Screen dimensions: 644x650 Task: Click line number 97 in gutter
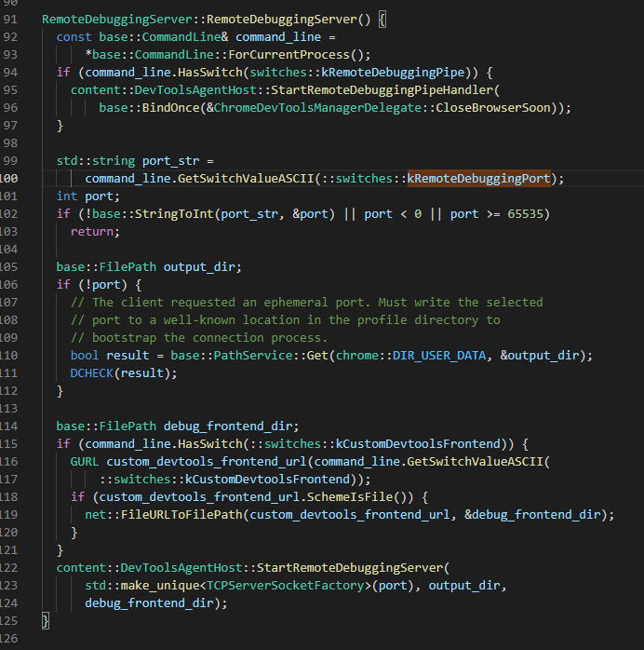[x=10, y=126]
